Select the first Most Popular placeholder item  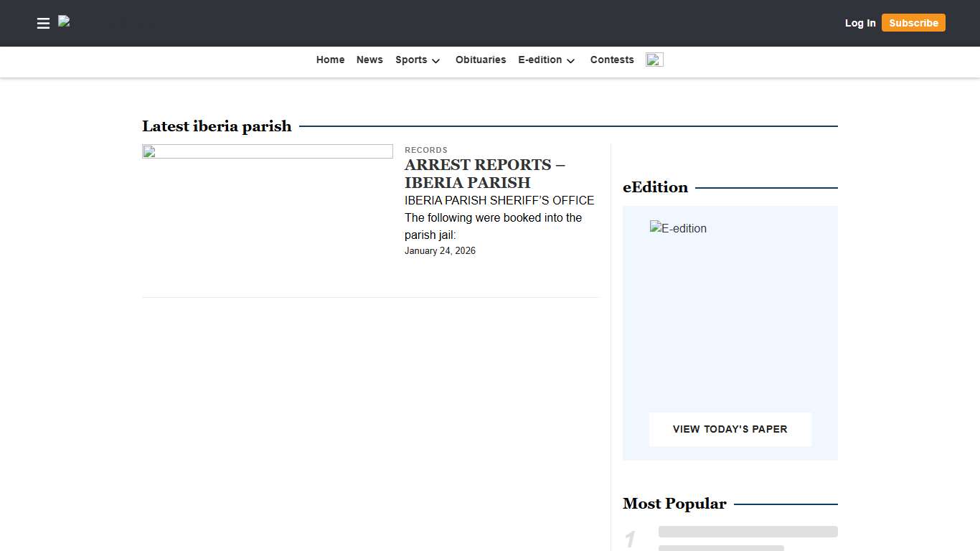748,532
